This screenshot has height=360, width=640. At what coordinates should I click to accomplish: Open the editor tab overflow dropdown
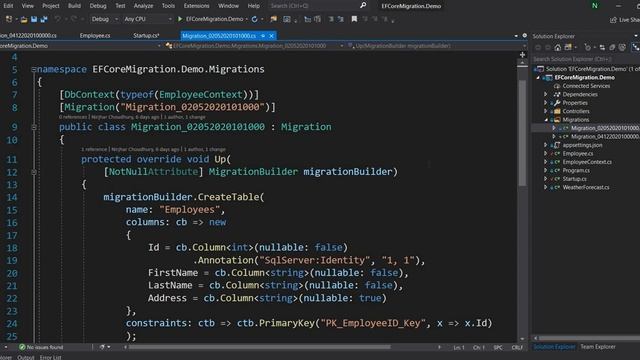coord(516,36)
